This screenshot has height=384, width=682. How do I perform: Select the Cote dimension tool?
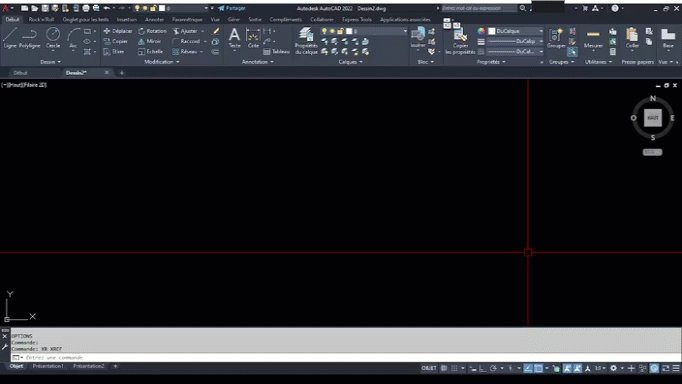pyautogui.click(x=253, y=38)
